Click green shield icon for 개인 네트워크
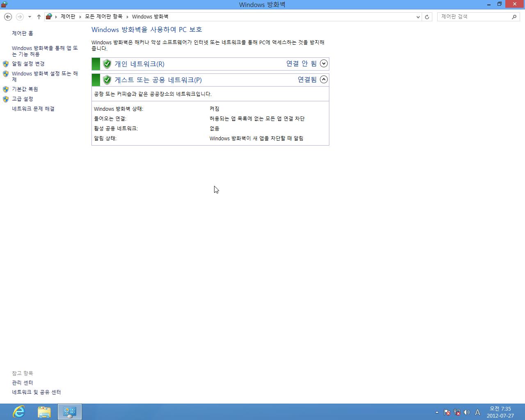 [107, 64]
